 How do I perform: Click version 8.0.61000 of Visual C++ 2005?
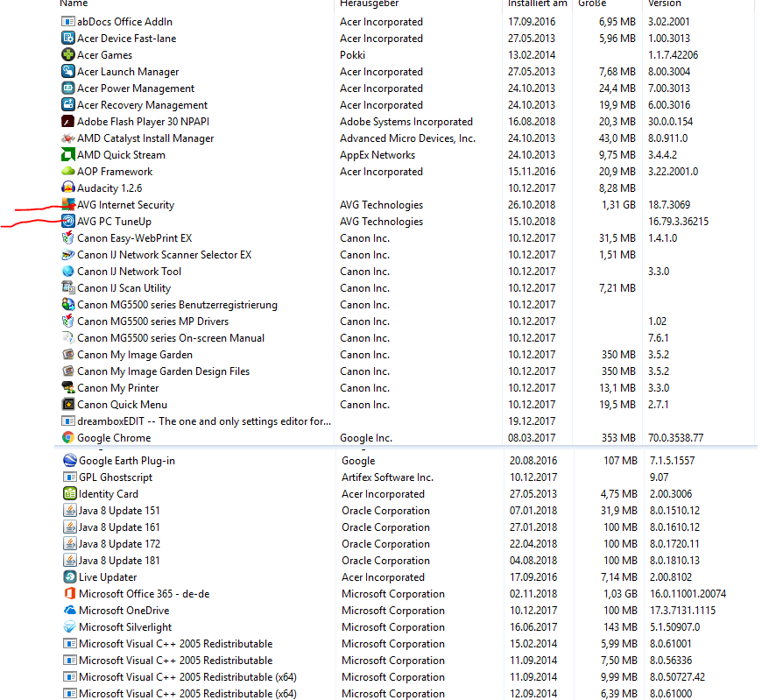(x=671, y=694)
